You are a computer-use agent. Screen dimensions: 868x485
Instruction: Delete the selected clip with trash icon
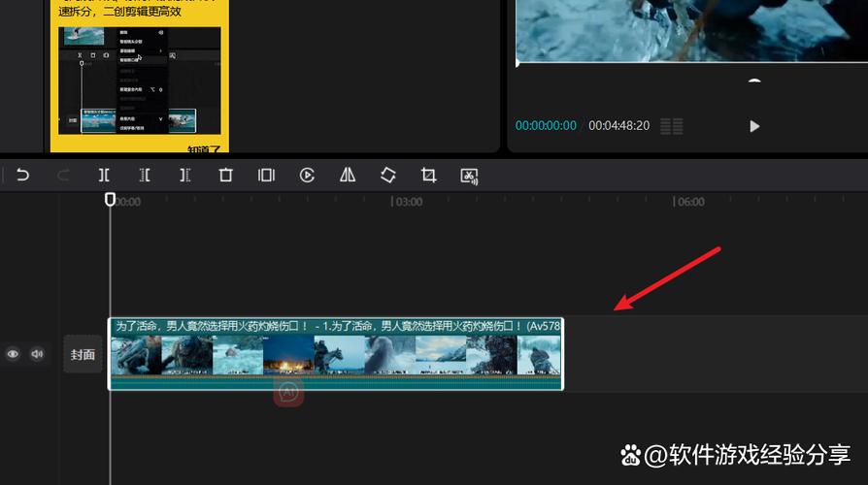coord(225,176)
